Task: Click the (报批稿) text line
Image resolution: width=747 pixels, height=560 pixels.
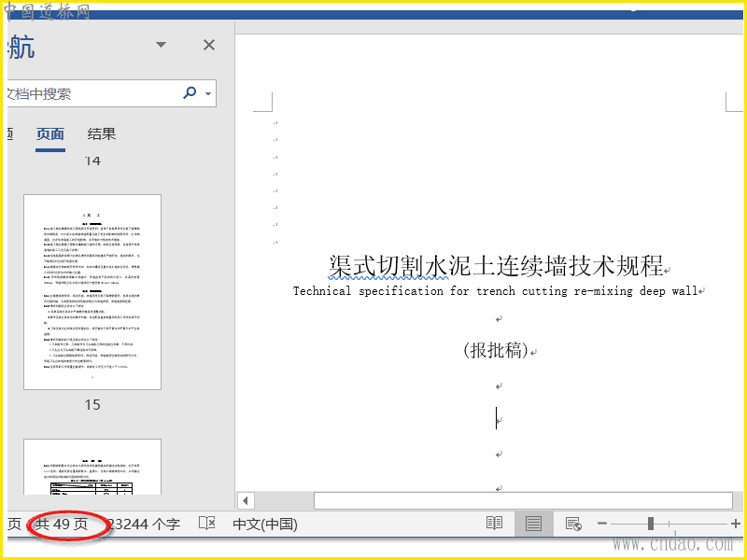Action: (496, 350)
